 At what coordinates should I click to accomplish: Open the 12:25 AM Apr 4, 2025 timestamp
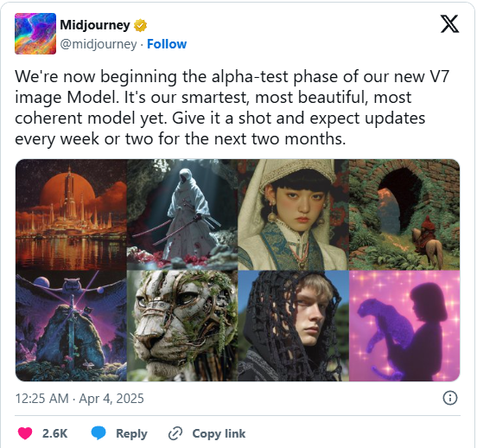click(x=79, y=399)
